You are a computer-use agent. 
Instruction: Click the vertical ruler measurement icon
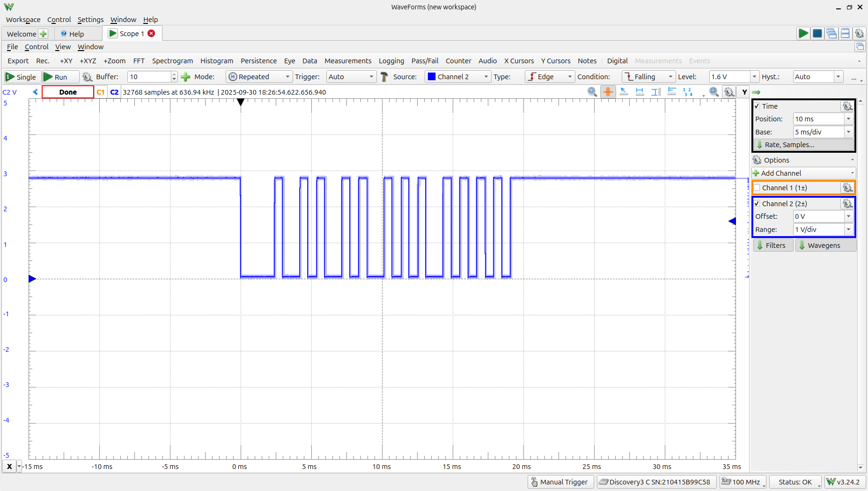click(x=656, y=92)
